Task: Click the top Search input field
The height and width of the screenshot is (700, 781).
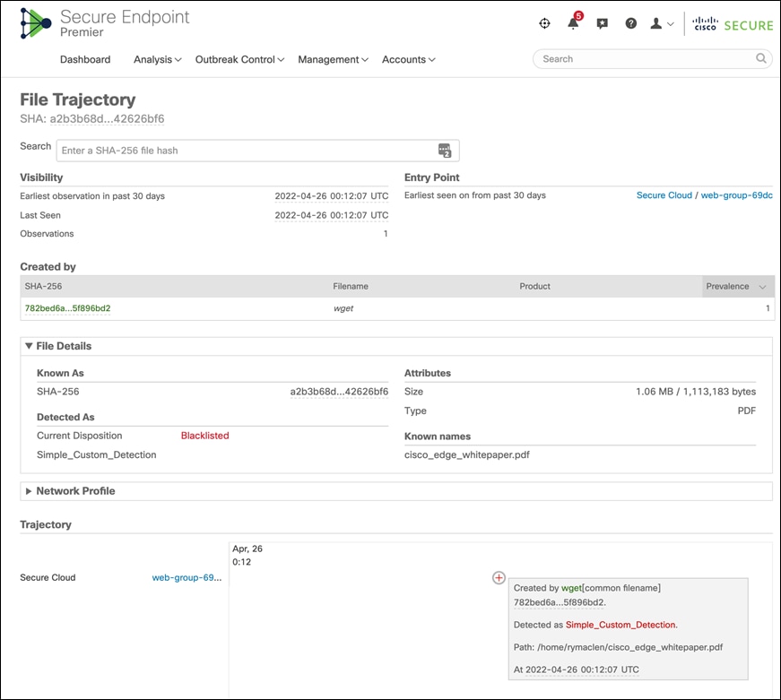Action: [x=653, y=59]
